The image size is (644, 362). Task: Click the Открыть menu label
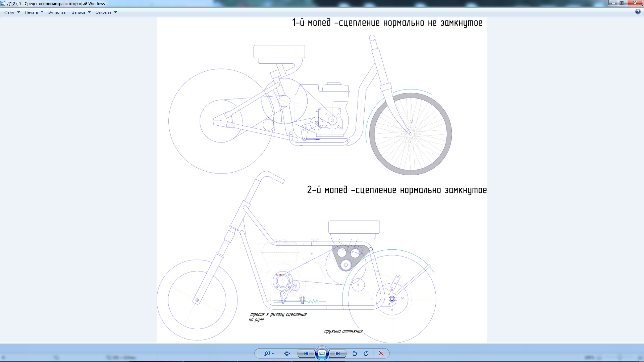tap(103, 12)
